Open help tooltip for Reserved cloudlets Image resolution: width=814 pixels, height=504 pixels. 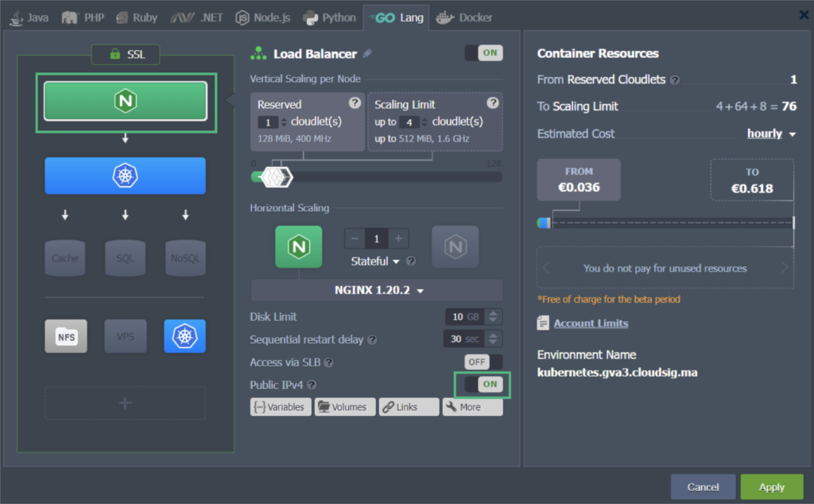(x=355, y=103)
